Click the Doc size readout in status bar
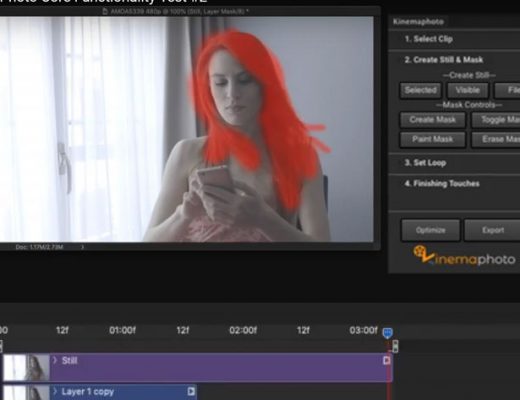The height and width of the screenshot is (400, 520). [x=39, y=247]
